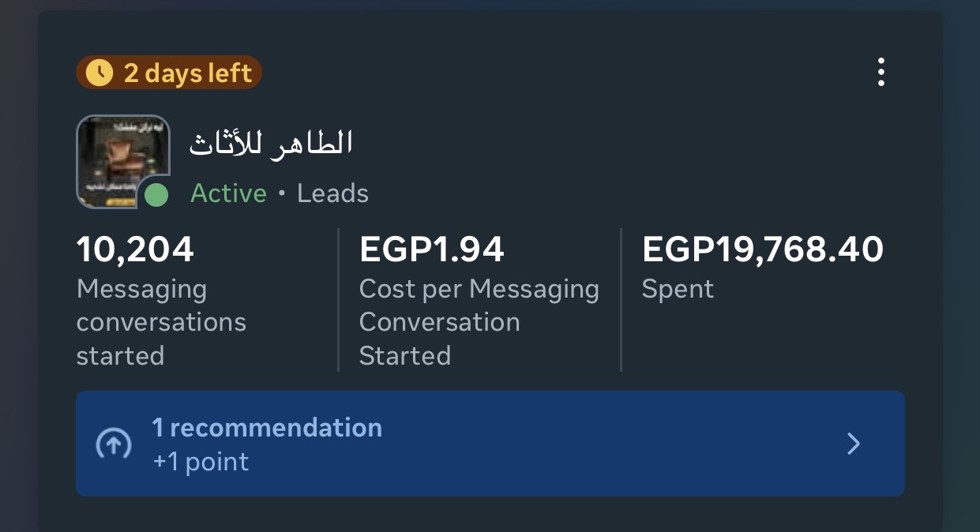Viewport: 980px width, 532px height.
Task: Expand the 1 recommendation panel
Action: pyautogui.click(x=490, y=444)
